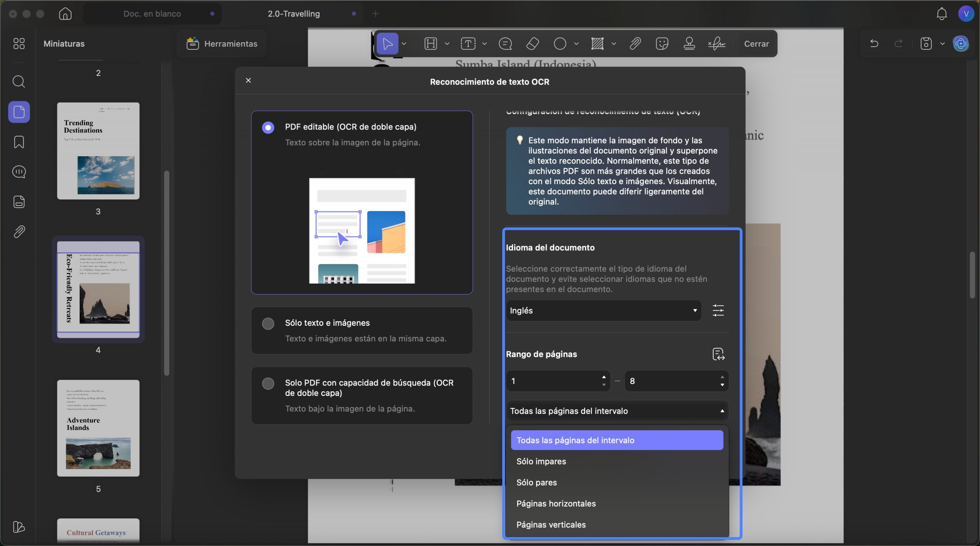Choose Páginas verticales option
Viewport: 980px width, 546px height.
(617, 525)
